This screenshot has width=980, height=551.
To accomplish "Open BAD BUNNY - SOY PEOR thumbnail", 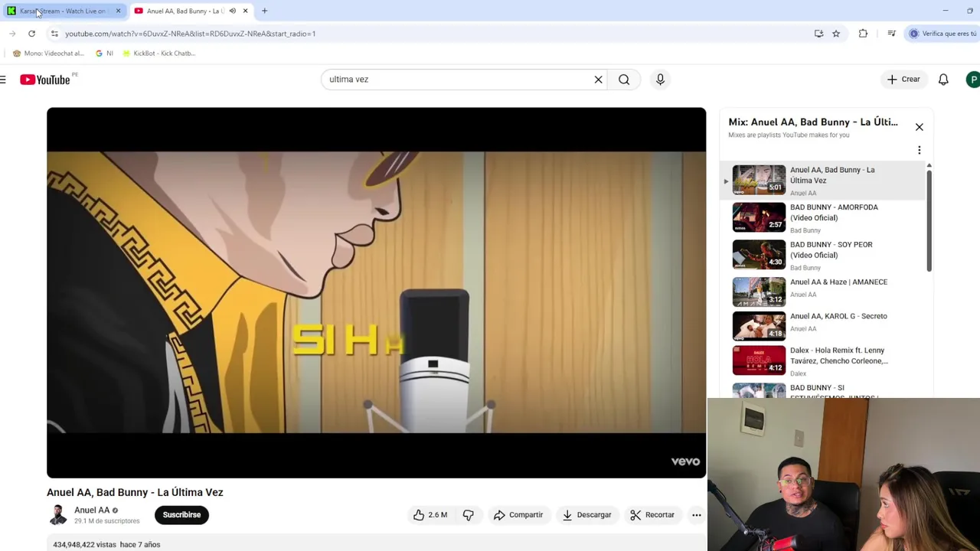I will pos(759,255).
